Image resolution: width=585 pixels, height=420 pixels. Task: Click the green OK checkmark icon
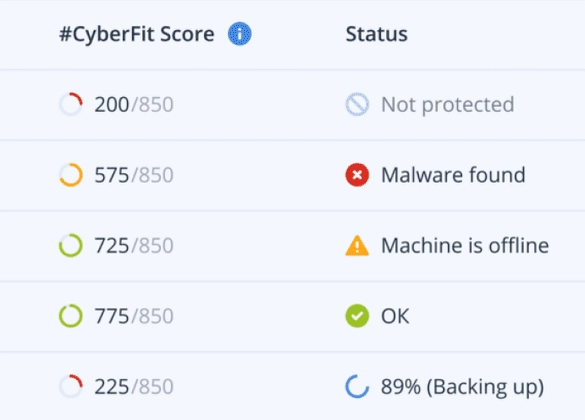(357, 316)
